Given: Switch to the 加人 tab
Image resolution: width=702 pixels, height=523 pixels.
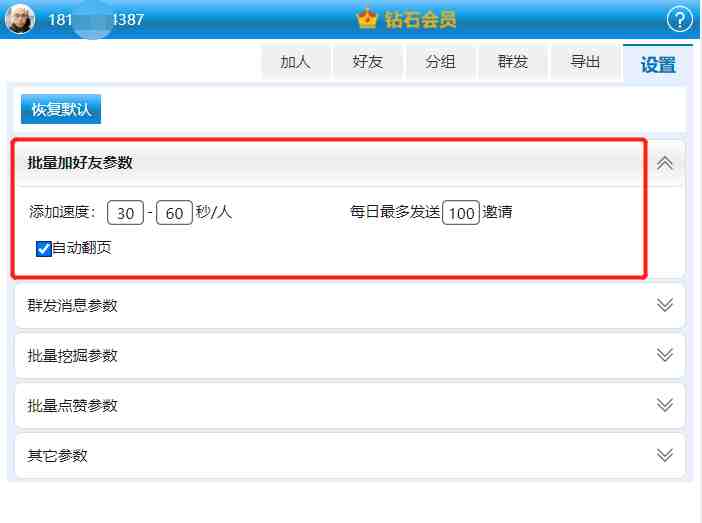Looking at the screenshot, I should [x=295, y=62].
